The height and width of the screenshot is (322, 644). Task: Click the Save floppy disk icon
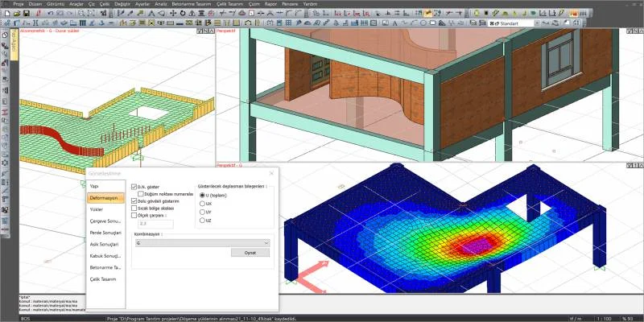pyautogui.click(x=27, y=13)
